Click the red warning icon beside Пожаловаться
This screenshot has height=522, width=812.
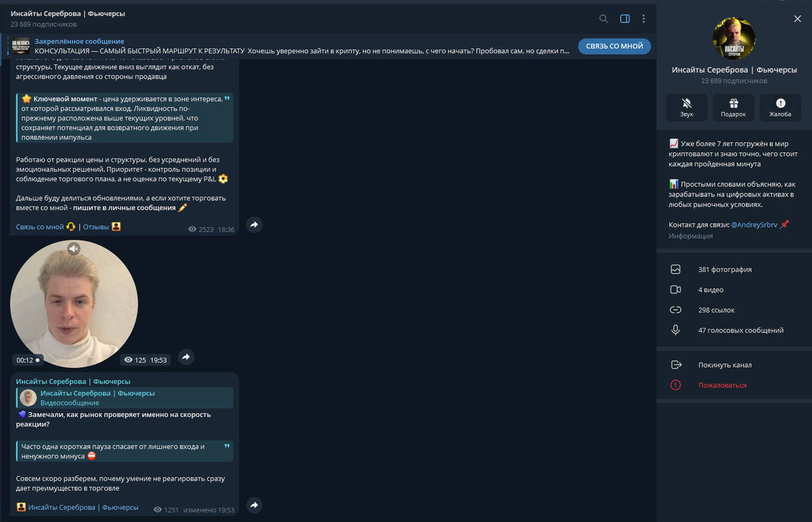pos(675,385)
